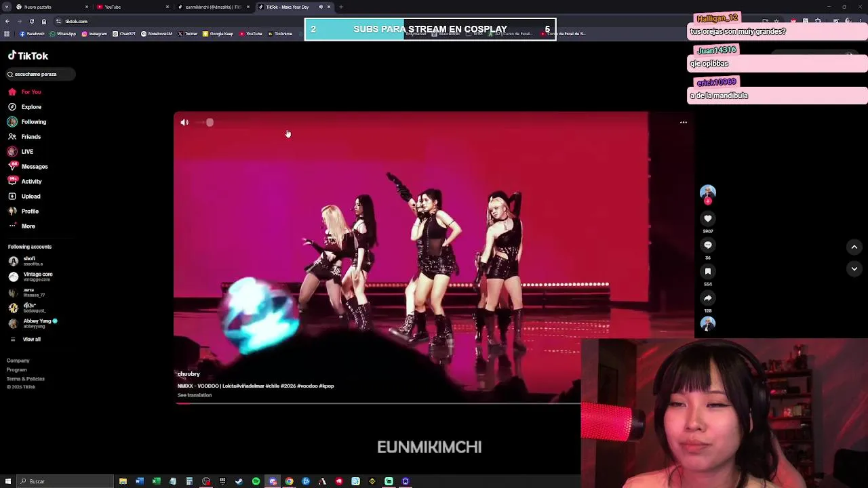The height and width of the screenshot is (488, 868).
Task: Open the video's three-dot options menu
Action: coord(684,122)
